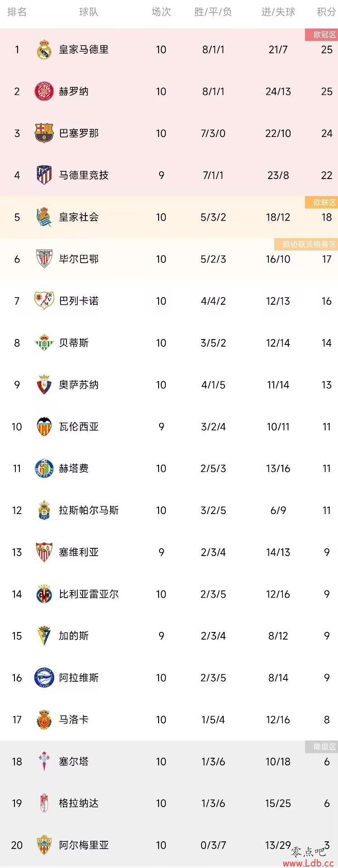Tap the Celta Vigo cross badge
The image size is (338, 868).
pos(44,761)
